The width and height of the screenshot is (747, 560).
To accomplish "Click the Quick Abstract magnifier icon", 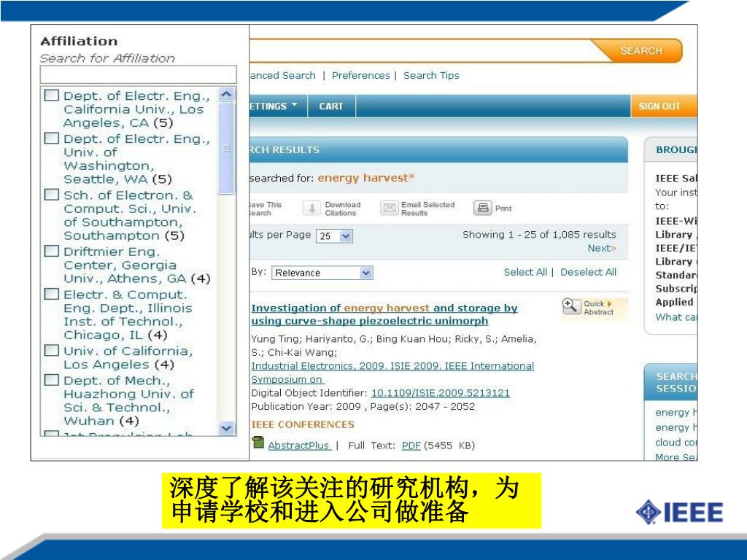I will pyautogui.click(x=570, y=307).
